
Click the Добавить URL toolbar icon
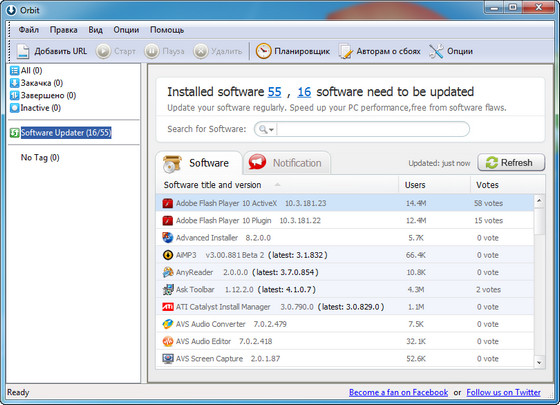(23, 51)
